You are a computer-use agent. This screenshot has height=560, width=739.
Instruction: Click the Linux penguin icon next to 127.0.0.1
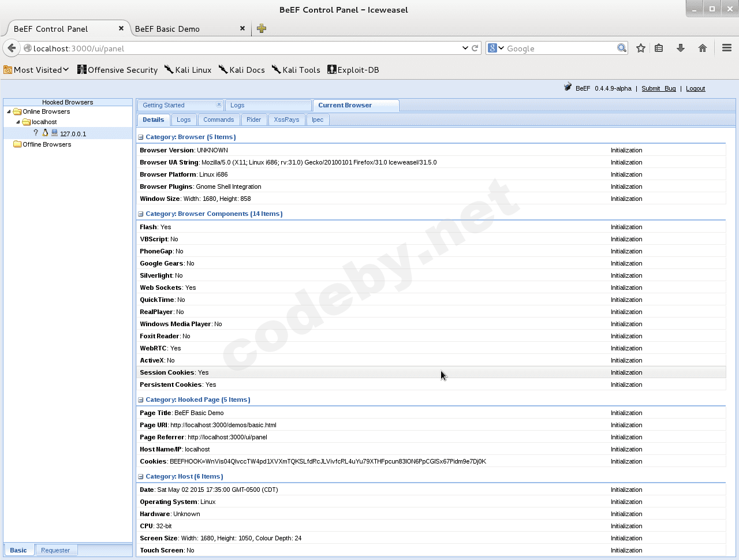(45, 133)
